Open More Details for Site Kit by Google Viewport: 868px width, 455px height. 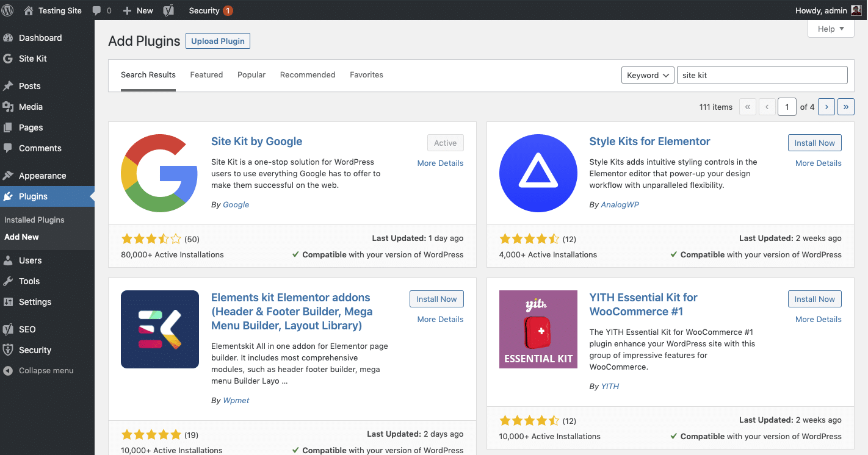(440, 163)
